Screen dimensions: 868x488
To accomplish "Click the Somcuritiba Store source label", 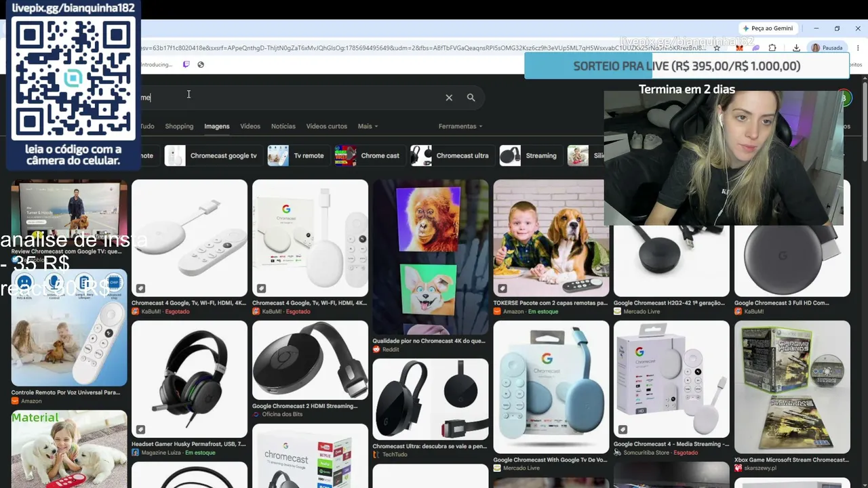I will click(x=646, y=453).
